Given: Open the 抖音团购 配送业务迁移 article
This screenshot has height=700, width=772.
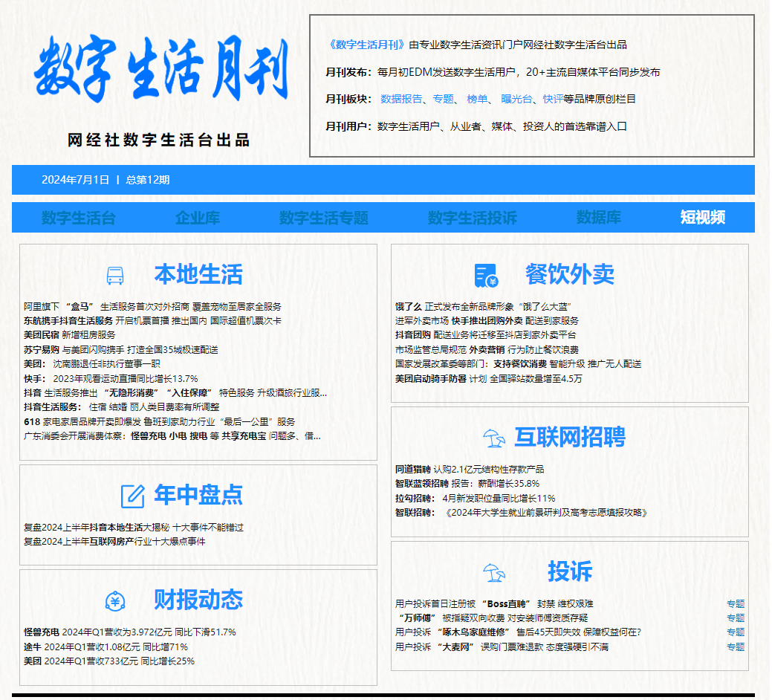Looking at the screenshot, I should [485, 336].
